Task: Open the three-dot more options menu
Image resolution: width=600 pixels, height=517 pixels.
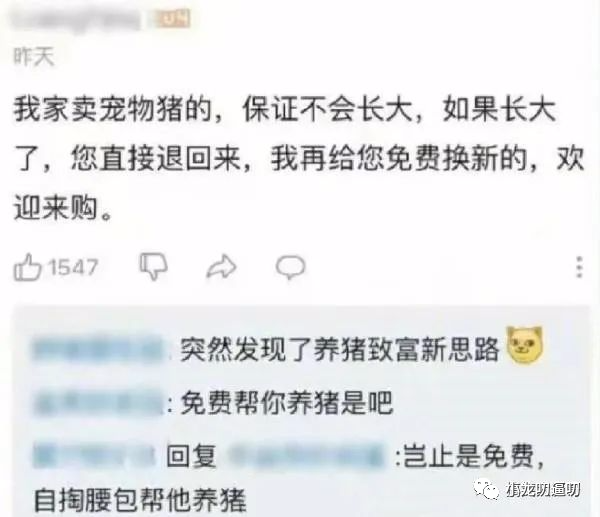Action: [x=579, y=267]
